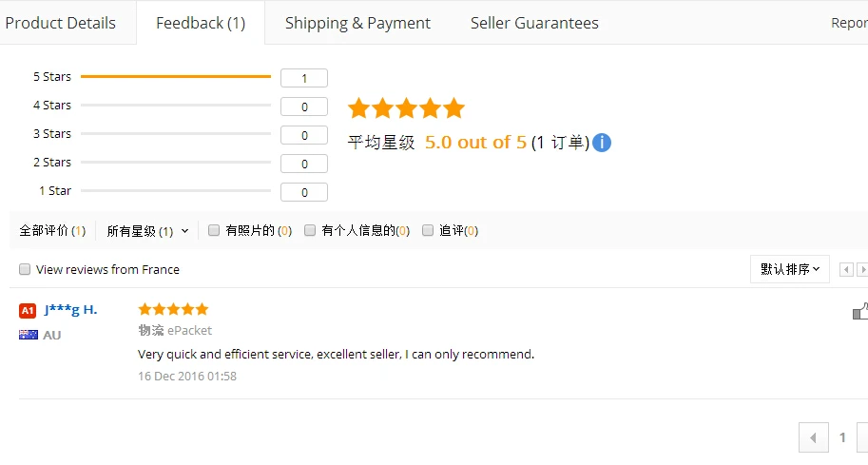Expand the 默认排序 sort dropdown
868x465 pixels.
click(789, 269)
